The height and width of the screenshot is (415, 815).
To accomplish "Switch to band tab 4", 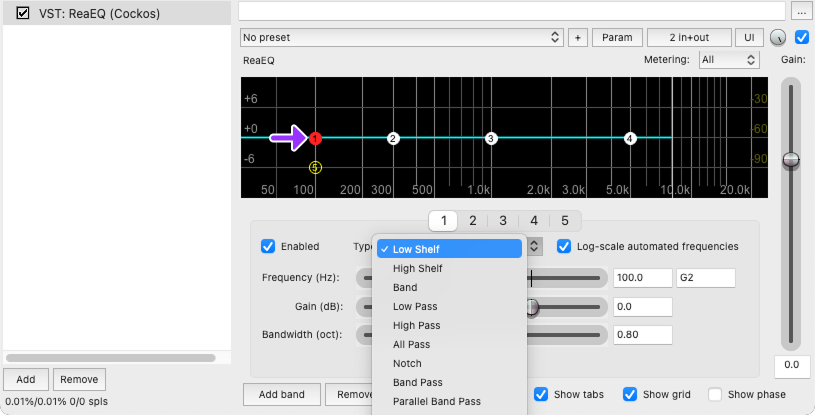I will [x=534, y=221].
